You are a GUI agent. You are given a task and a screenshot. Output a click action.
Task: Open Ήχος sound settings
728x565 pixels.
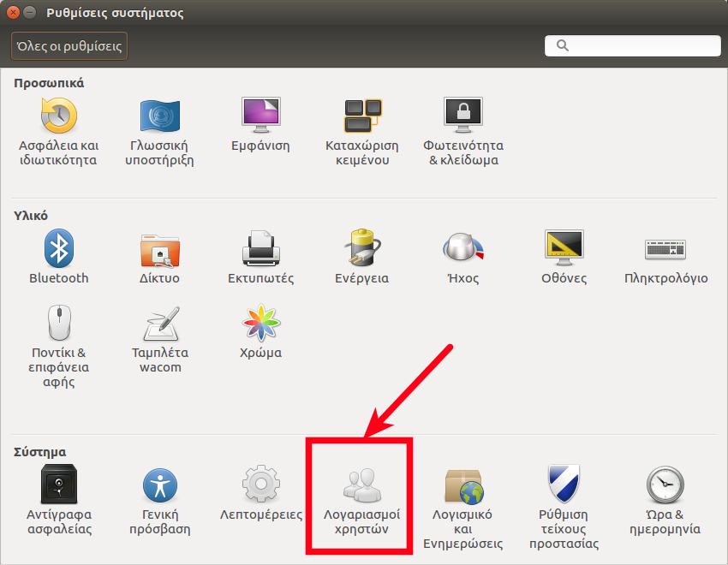(x=463, y=257)
